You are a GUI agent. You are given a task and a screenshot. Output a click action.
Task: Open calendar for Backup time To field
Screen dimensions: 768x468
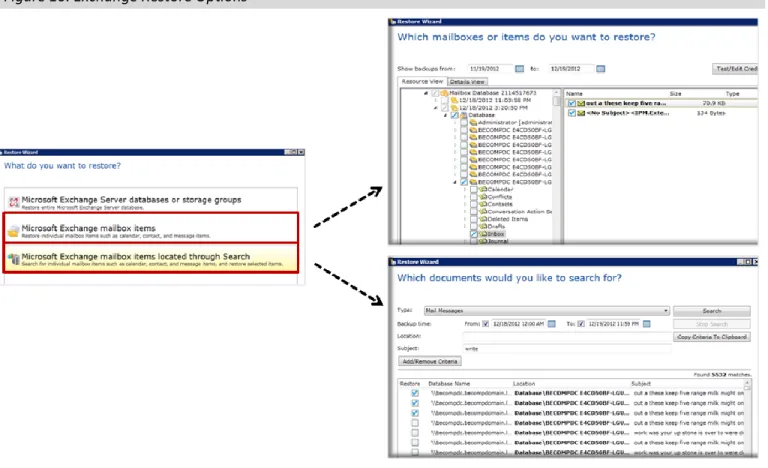pyautogui.click(x=647, y=324)
